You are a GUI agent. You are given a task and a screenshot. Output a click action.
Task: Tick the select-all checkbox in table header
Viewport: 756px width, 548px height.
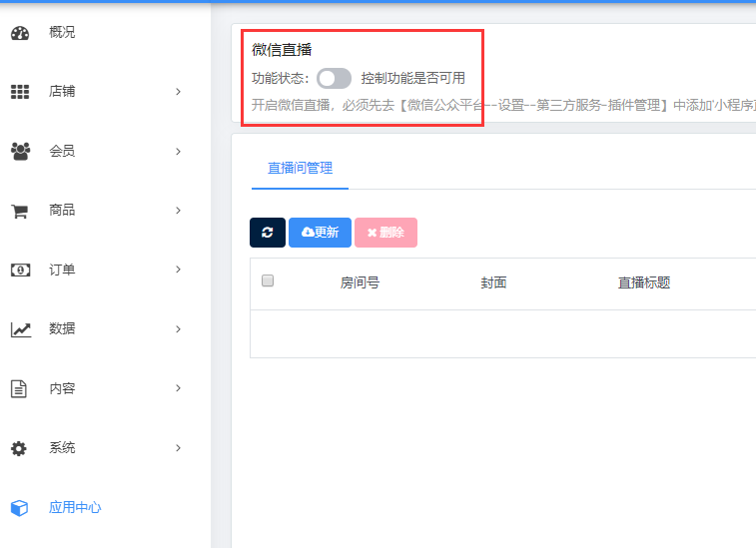point(268,280)
